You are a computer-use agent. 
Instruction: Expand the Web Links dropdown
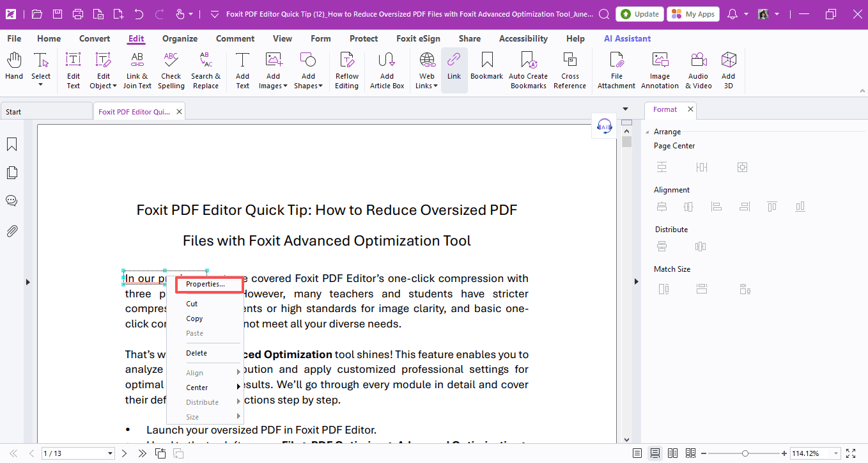[x=436, y=86]
